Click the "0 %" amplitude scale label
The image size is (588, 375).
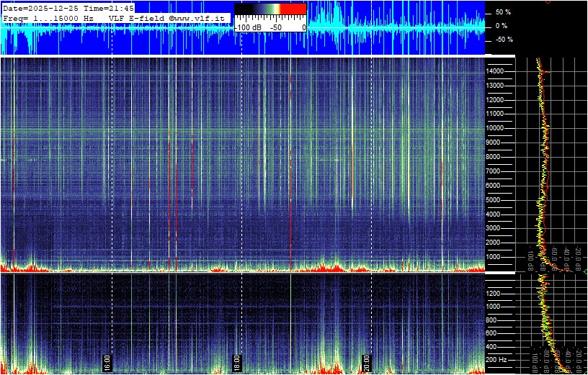(x=502, y=26)
